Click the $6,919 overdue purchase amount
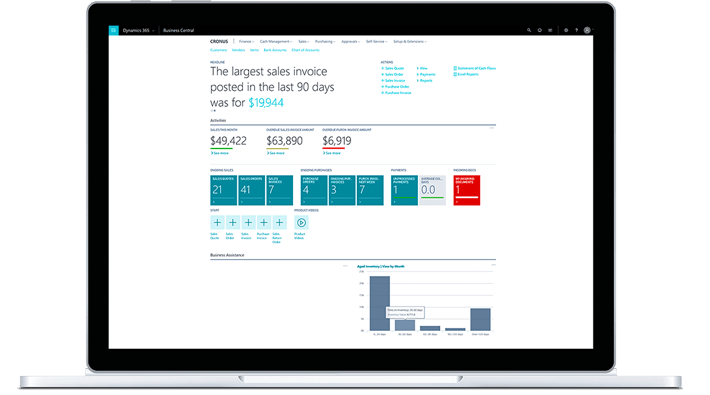710x395 pixels. tap(337, 141)
